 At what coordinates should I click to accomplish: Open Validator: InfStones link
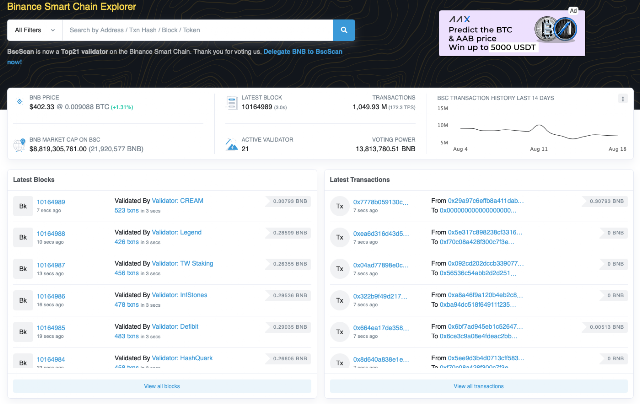(x=180, y=295)
